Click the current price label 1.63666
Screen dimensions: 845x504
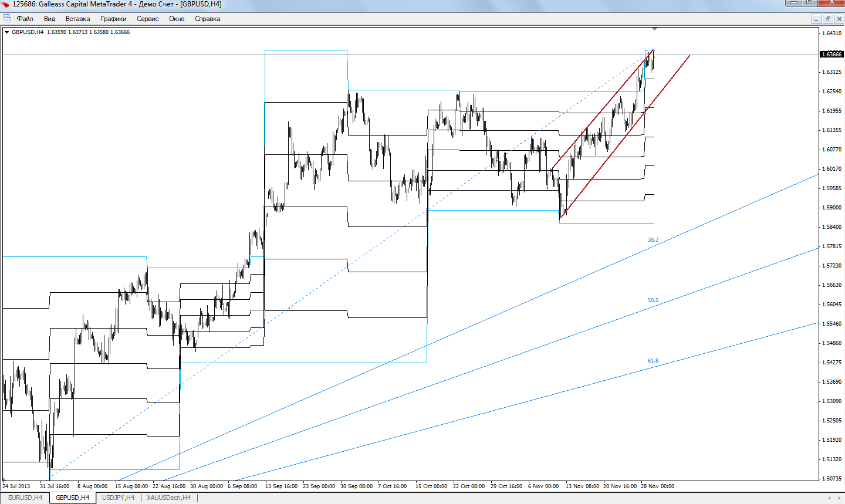tap(831, 55)
